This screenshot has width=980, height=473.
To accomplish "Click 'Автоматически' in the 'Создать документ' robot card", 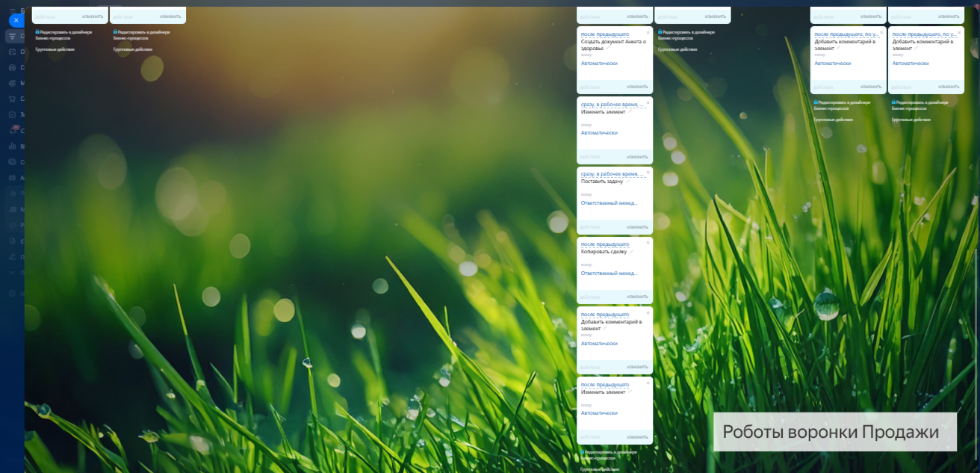I will tap(599, 64).
